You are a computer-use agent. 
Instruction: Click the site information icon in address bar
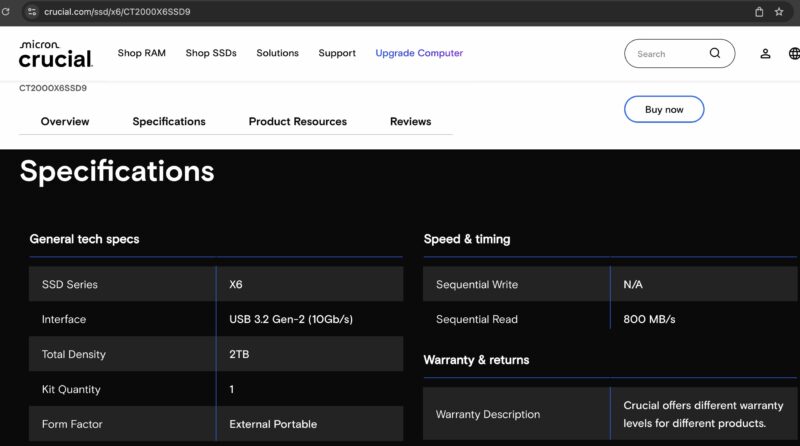[32, 12]
